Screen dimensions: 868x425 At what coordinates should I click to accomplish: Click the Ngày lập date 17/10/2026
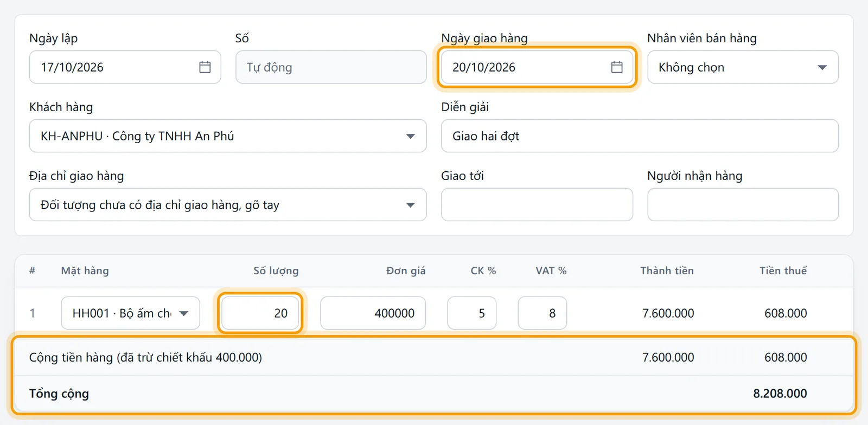72,67
